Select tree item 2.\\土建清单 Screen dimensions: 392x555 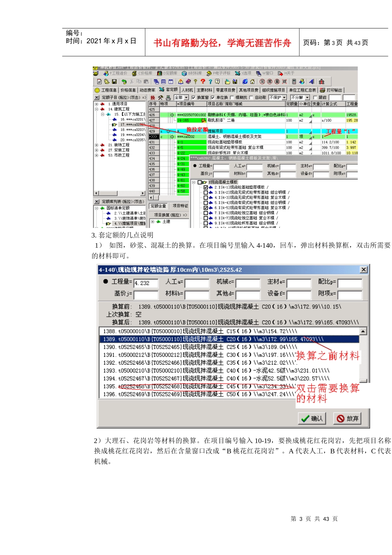pos(130,213)
